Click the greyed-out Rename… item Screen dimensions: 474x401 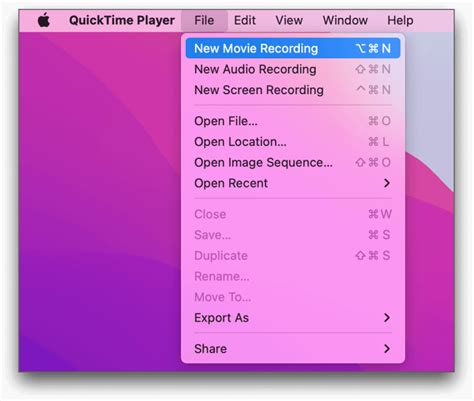click(x=293, y=276)
